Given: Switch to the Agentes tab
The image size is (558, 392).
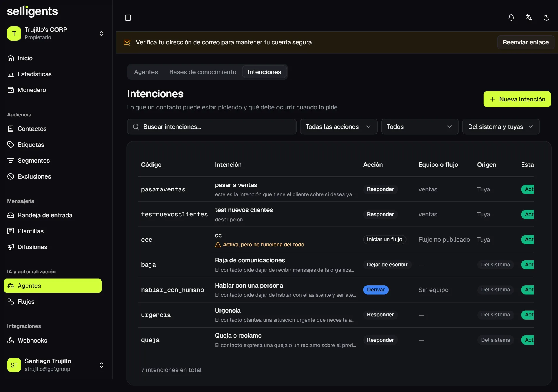Looking at the screenshot, I should 146,72.
